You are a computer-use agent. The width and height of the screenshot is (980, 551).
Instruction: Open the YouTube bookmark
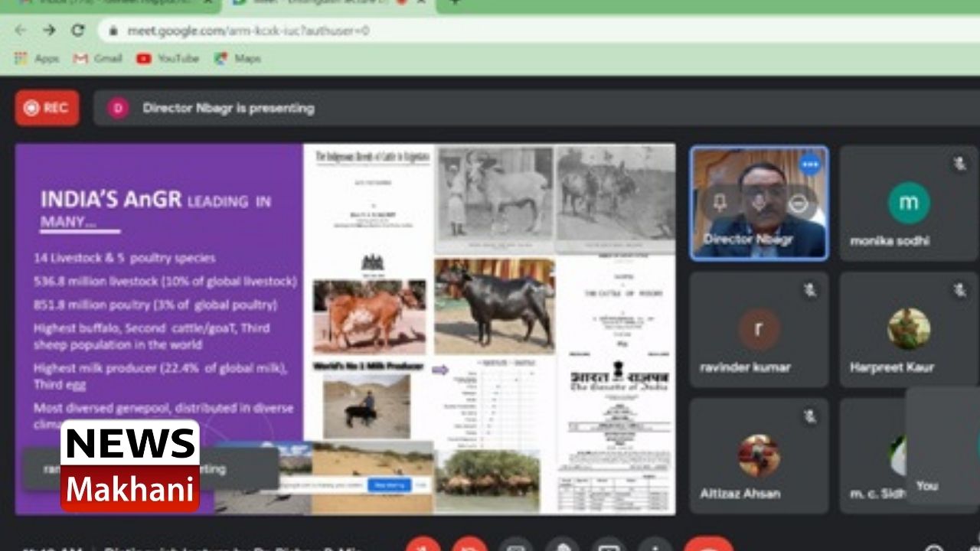pos(168,58)
